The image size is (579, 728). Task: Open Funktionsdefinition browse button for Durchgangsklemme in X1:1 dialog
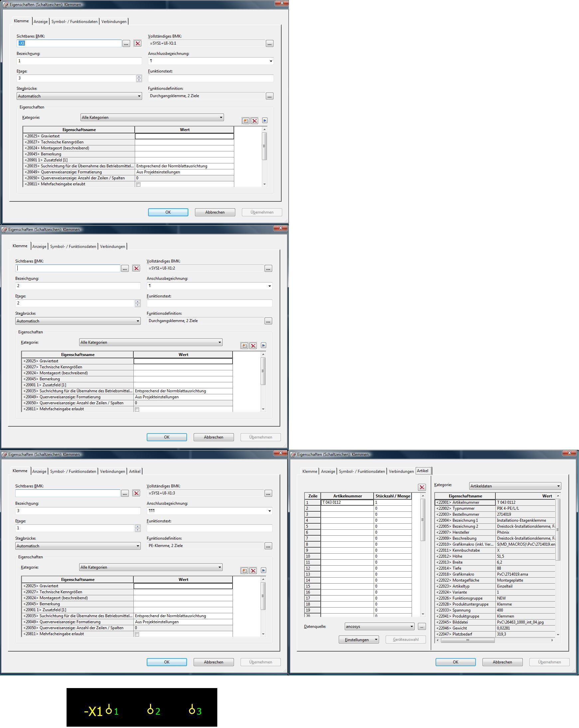270,96
